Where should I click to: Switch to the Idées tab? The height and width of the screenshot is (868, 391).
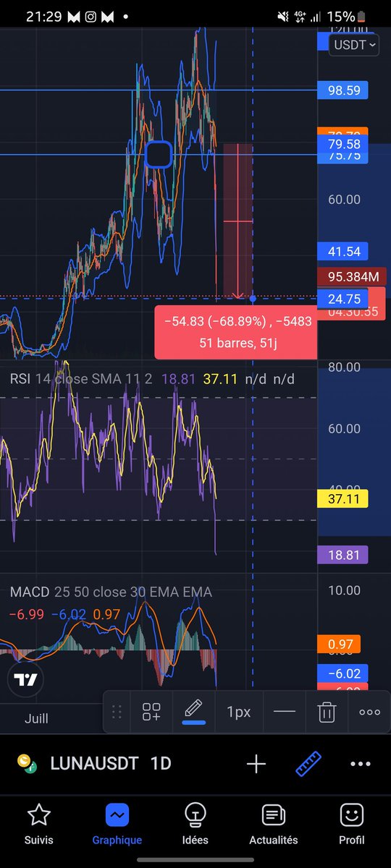coord(195,825)
